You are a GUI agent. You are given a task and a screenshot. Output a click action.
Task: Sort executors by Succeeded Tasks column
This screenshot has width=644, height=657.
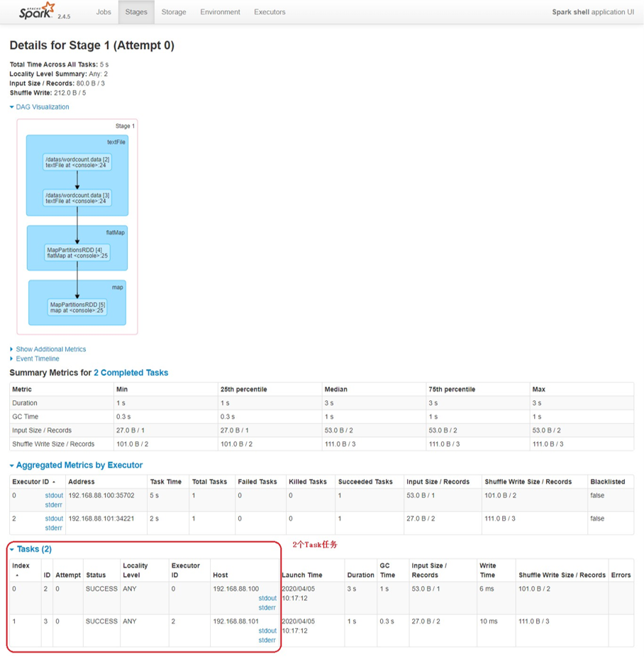[365, 482]
